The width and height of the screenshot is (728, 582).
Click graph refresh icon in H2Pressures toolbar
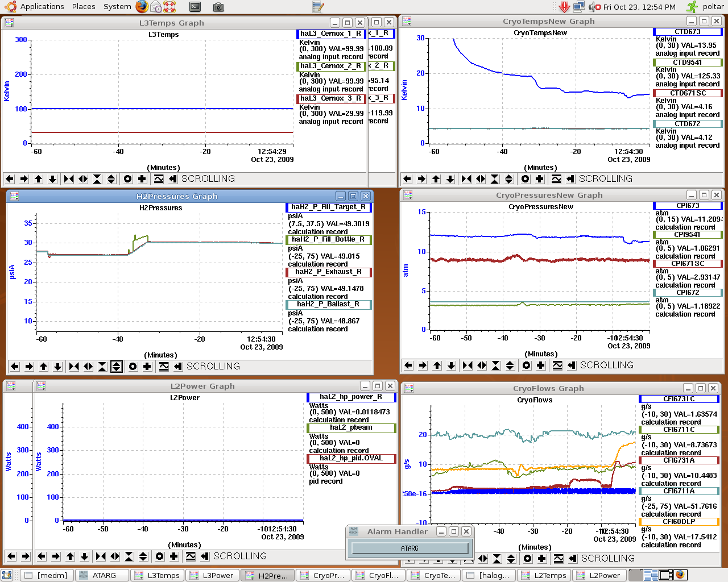tap(164, 367)
